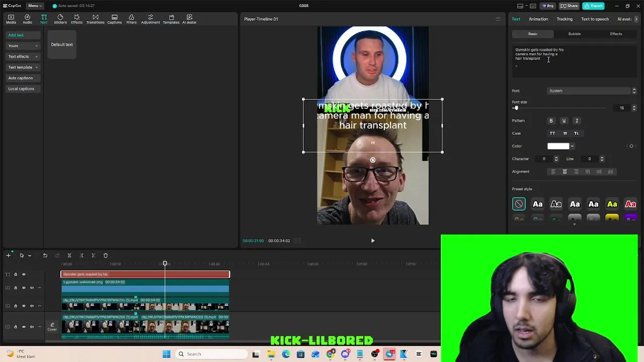Expand the Text effects section

23,56
